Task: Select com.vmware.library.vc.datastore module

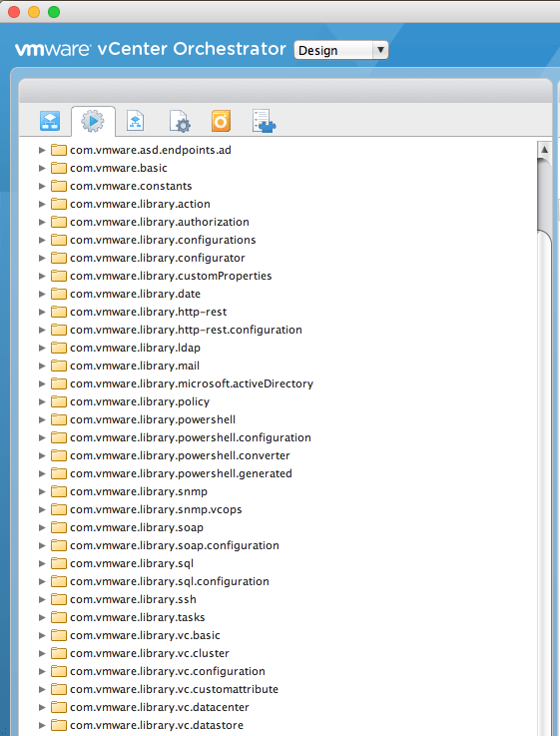Action: [x=157, y=725]
